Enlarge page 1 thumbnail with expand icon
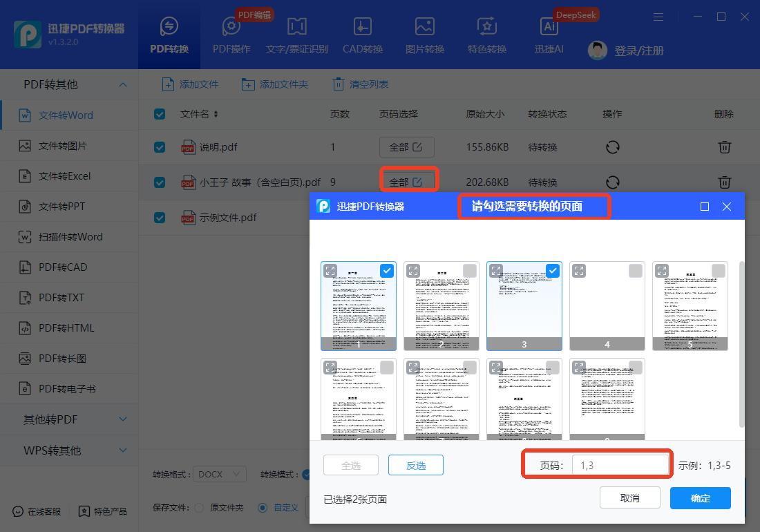 331,272
